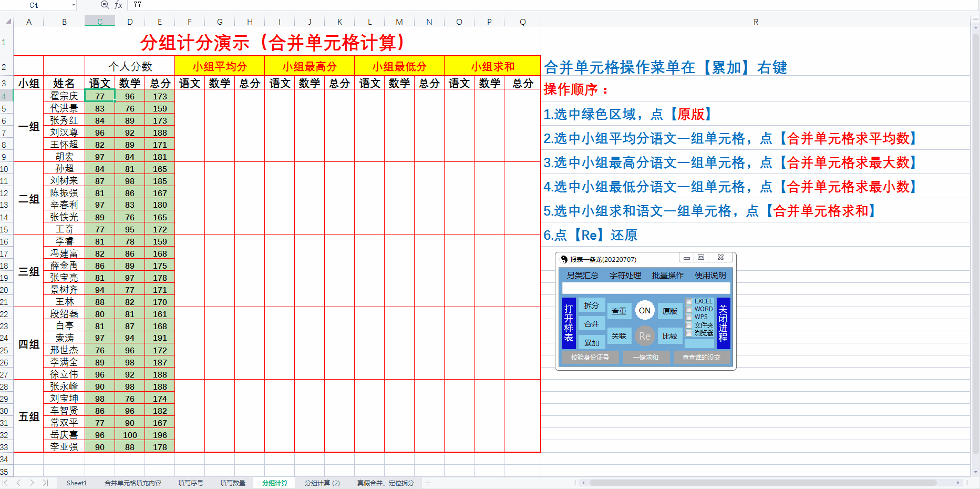The width and height of the screenshot is (980, 489).
Task: Click the blue 打开样表 button
Action: pos(569,323)
